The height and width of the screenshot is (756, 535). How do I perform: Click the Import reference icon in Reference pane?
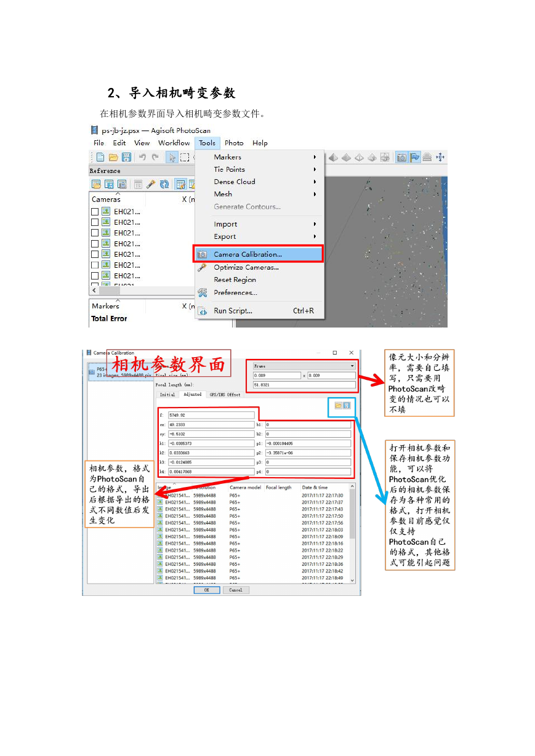coord(97,184)
